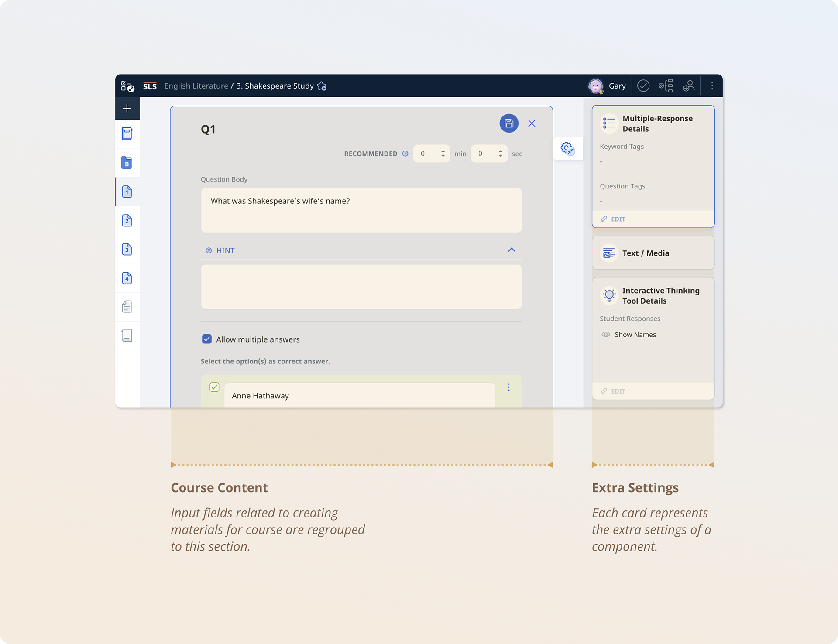The height and width of the screenshot is (644, 838).
Task: Collapse the HINT section chevron
Action: 512,250
